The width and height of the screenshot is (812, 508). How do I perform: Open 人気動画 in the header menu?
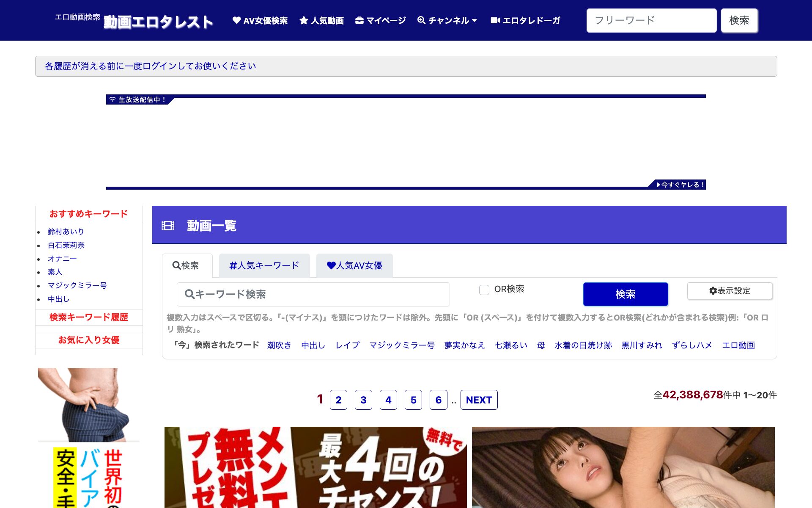click(321, 20)
